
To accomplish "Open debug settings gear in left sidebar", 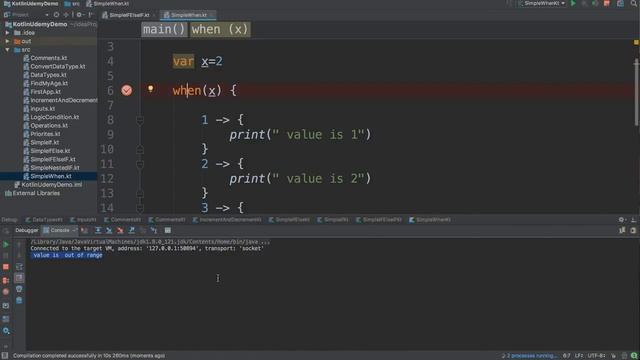I will [6, 331].
